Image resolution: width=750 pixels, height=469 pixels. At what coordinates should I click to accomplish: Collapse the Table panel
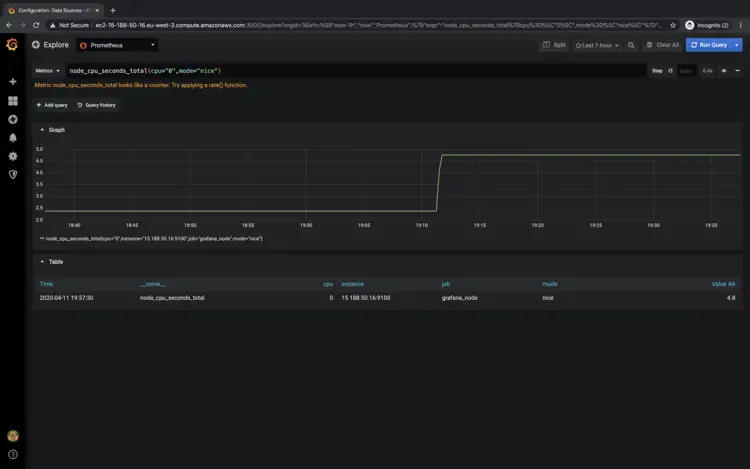pyautogui.click(x=52, y=262)
